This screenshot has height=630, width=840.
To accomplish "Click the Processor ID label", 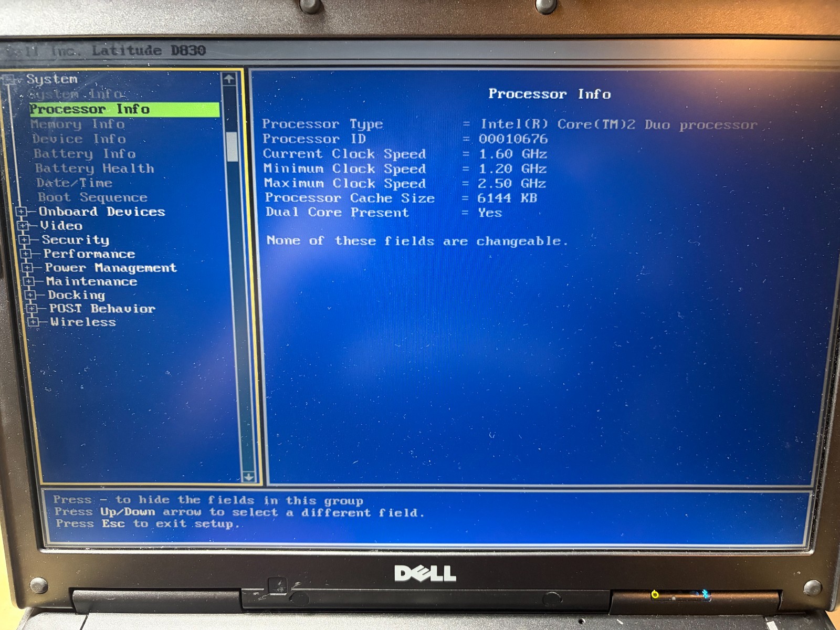I will (x=314, y=139).
